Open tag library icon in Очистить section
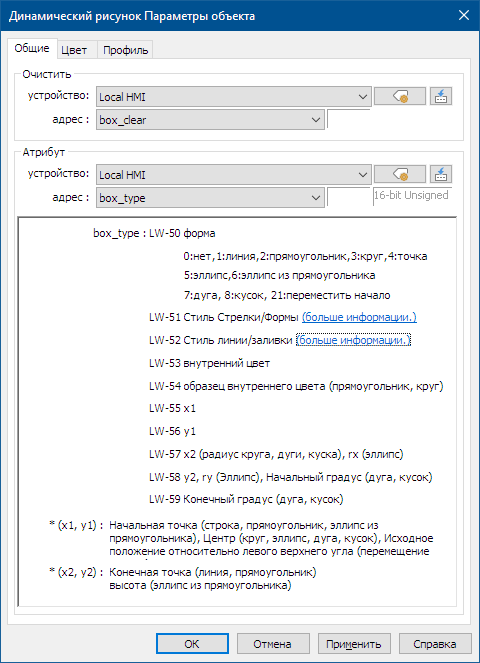 pyautogui.click(x=400, y=96)
